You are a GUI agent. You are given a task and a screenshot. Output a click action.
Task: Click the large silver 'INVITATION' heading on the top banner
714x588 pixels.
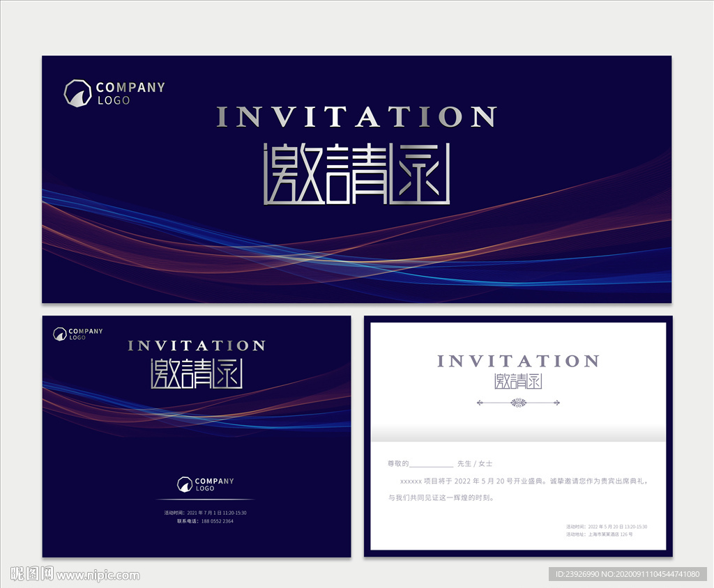point(356,117)
